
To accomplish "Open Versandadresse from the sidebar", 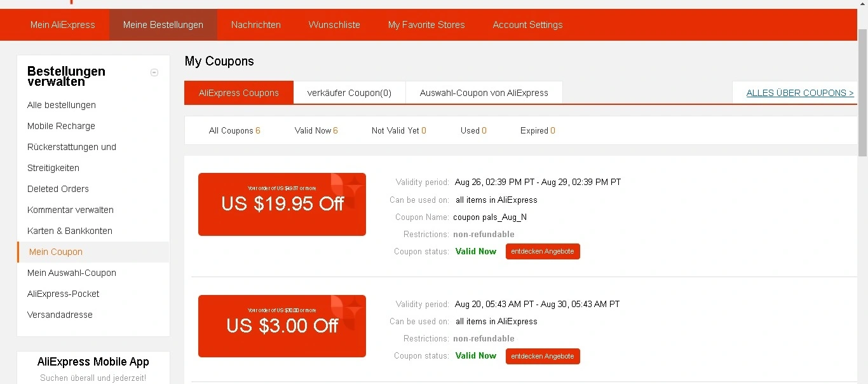I will [x=60, y=315].
